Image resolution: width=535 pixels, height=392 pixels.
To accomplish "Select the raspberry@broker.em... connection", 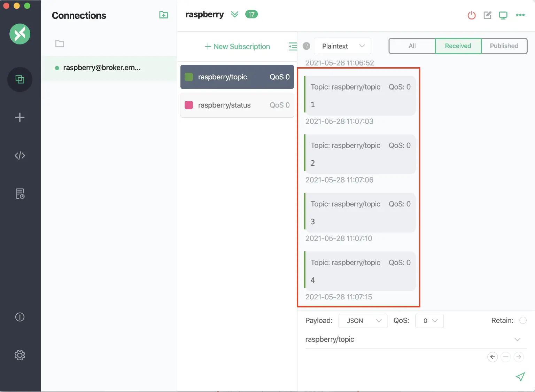I will (102, 68).
